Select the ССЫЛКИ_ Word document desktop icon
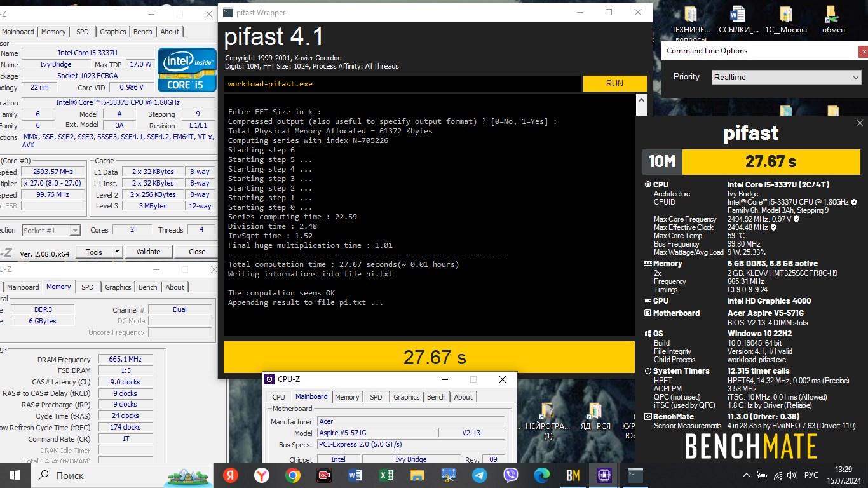The image size is (868, 488). [738, 20]
